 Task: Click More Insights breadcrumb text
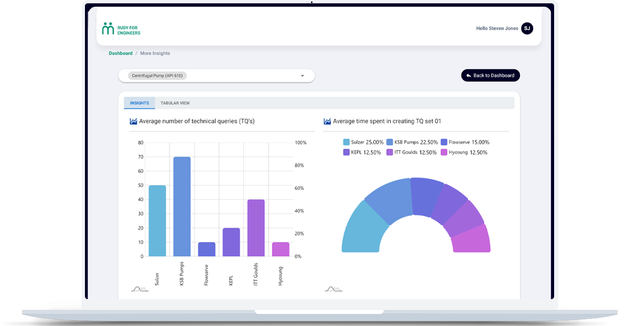click(x=155, y=53)
